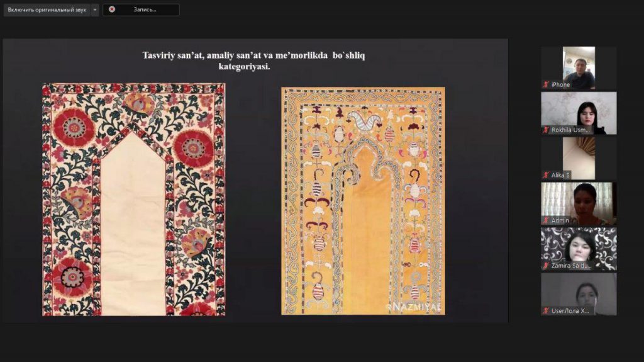This screenshot has width=644, height=362.
Task: Select Zamira Sa's video tile
Action: pyautogui.click(x=579, y=248)
